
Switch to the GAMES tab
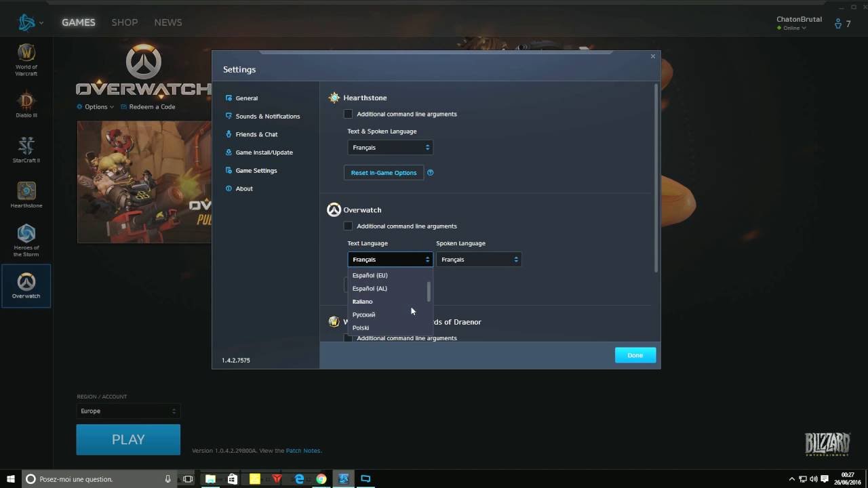[x=79, y=22]
